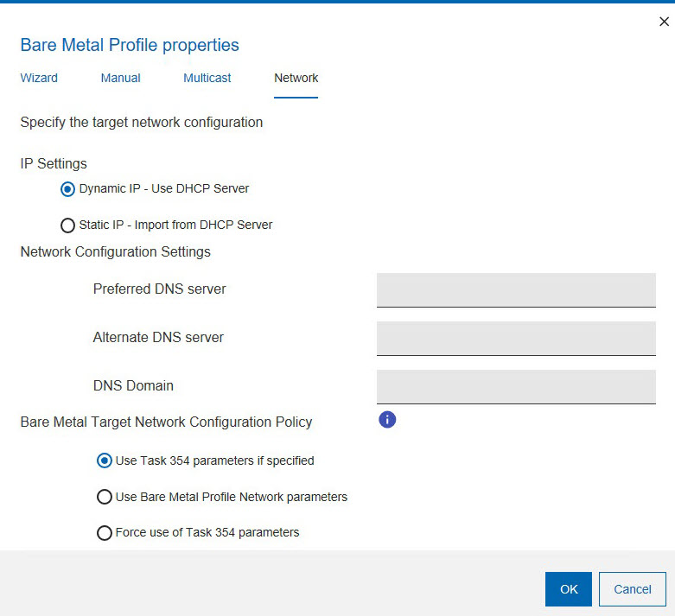Confirm with the OK button
This screenshot has width=675, height=616.
pyautogui.click(x=568, y=589)
